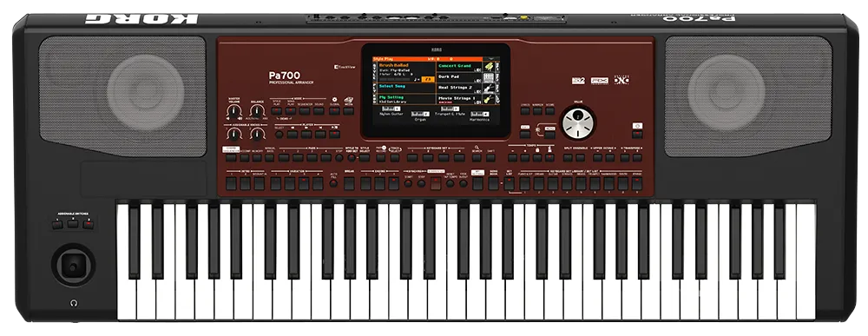This screenshot has height=336, width=868.
Task: Recall MY SETTING button on panel
Action: (x=477, y=183)
